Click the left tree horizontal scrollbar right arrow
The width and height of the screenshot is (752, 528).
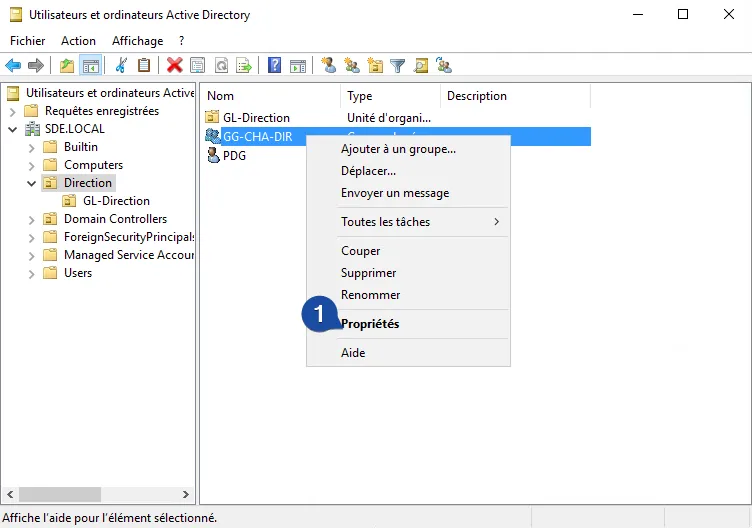point(185,494)
